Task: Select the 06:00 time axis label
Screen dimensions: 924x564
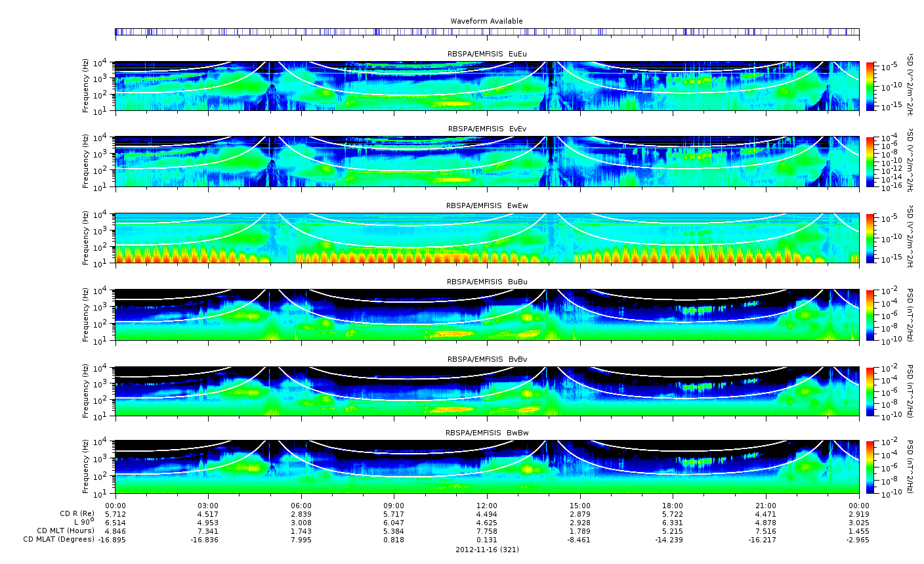Action: click(301, 505)
